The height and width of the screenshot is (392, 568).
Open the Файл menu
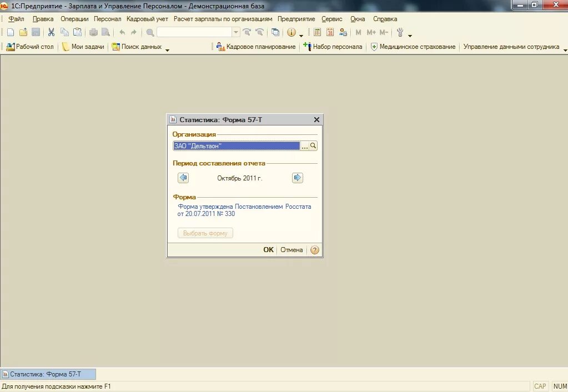[x=16, y=19]
